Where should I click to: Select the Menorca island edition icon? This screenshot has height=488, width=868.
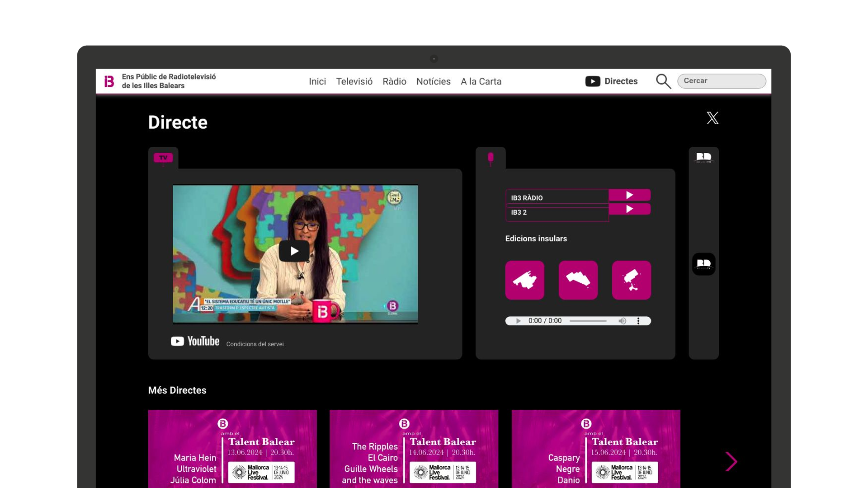578,280
